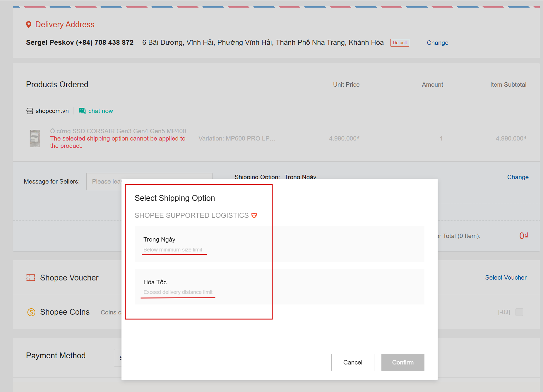Choose the Hỏa Tốc shipping option
The height and width of the screenshot is (392, 543).
click(x=280, y=287)
